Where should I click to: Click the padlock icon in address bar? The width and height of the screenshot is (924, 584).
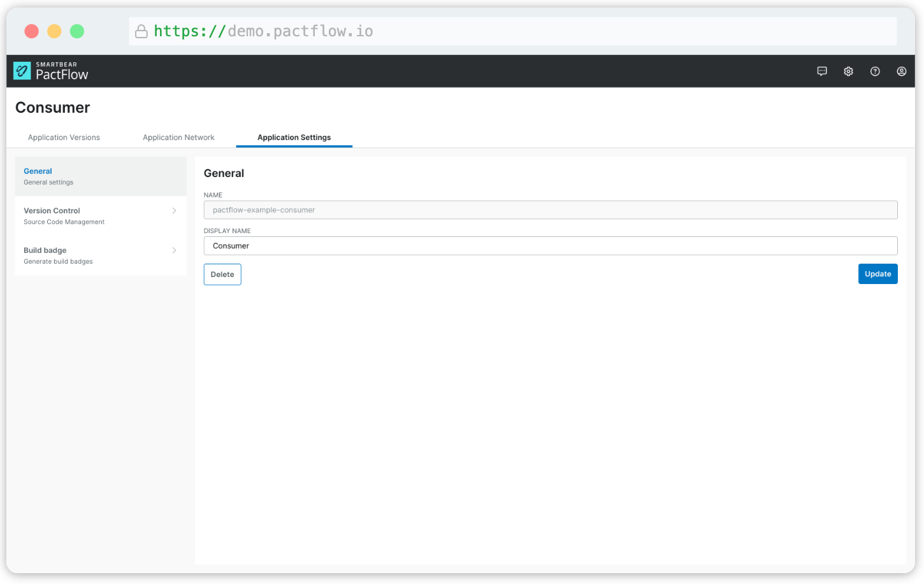point(141,31)
